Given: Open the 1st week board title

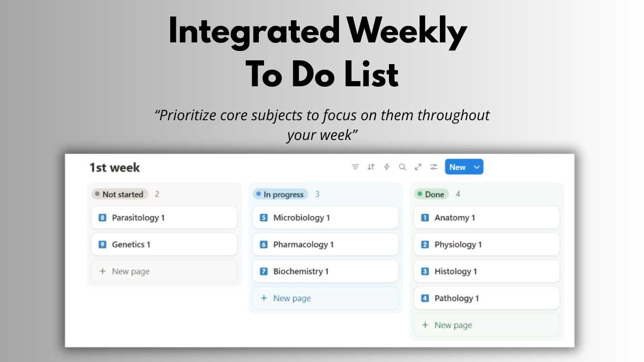Looking at the screenshot, I should 115,167.
